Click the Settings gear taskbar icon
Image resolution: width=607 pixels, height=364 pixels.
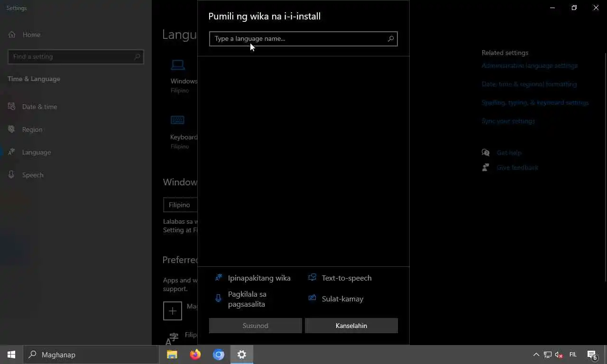(x=242, y=355)
